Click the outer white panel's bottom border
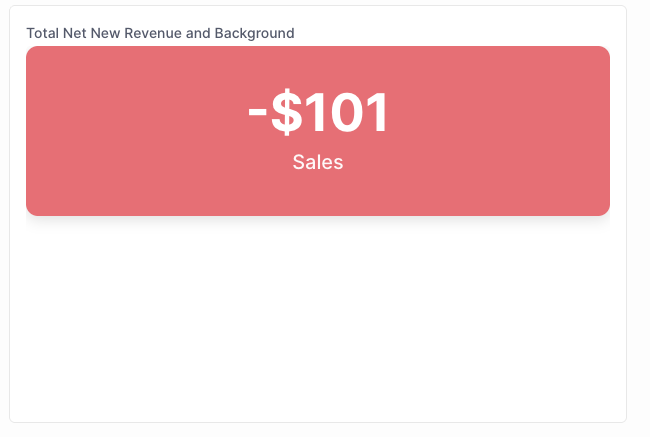 click(318, 422)
